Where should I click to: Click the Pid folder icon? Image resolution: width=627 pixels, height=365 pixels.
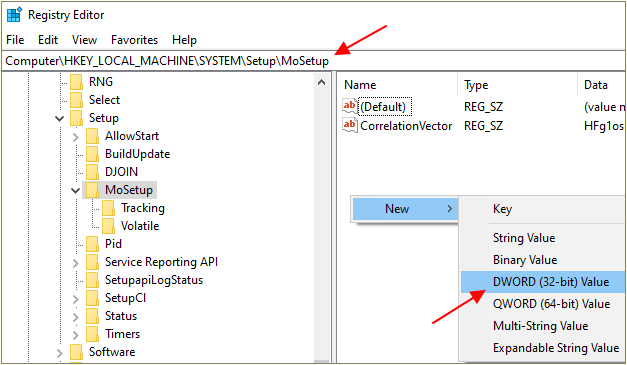coord(92,244)
